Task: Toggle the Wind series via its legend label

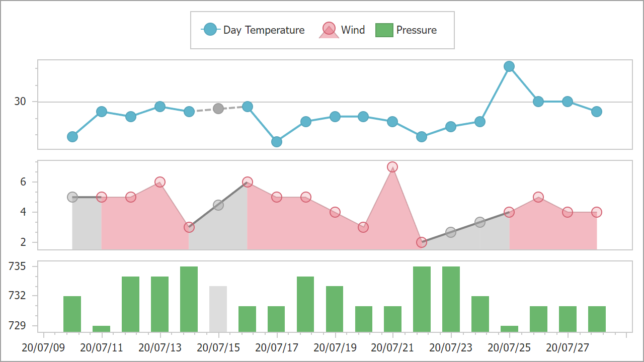Action: pos(353,30)
